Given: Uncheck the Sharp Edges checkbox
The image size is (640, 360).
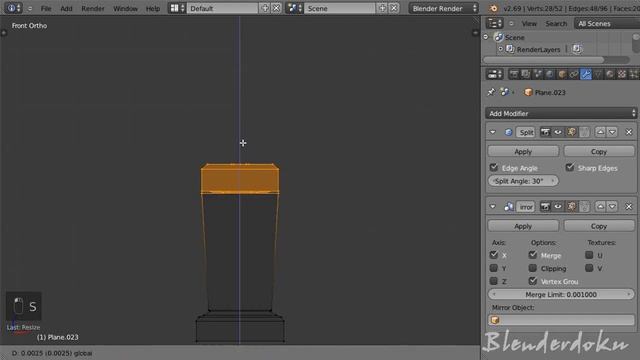Looking at the screenshot, I should click(x=570, y=167).
